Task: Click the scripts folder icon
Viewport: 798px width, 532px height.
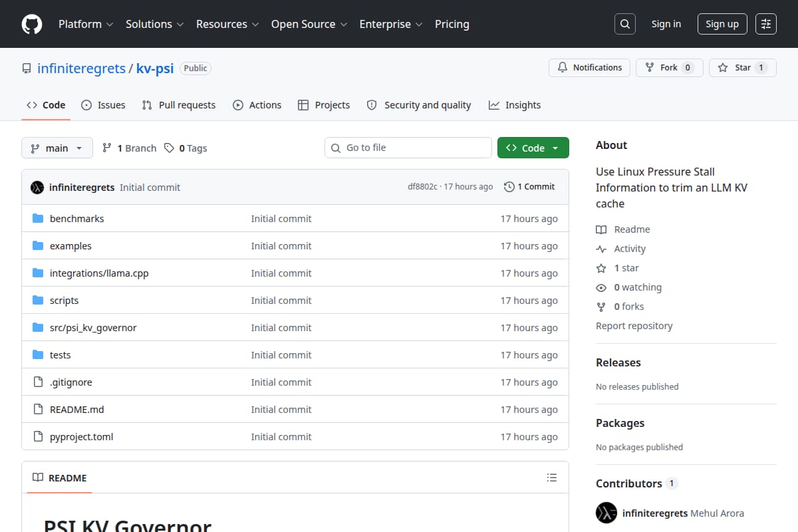Action: (x=38, y=301)
